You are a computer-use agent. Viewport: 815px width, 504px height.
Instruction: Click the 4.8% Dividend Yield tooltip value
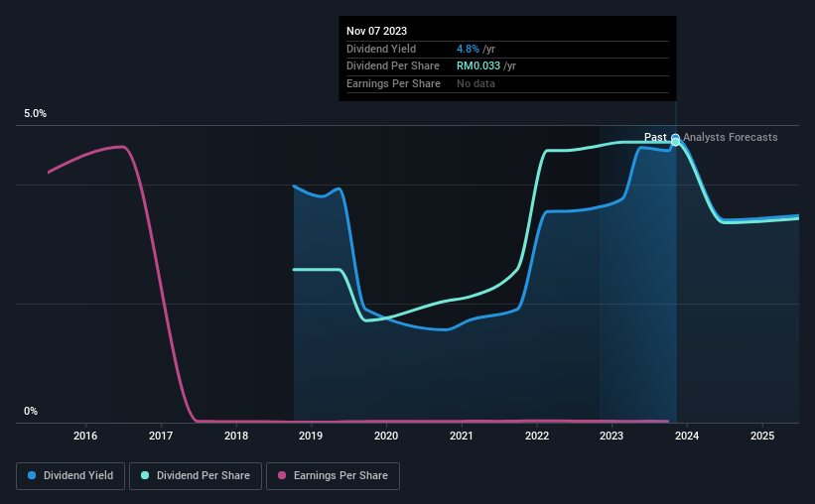468,49
